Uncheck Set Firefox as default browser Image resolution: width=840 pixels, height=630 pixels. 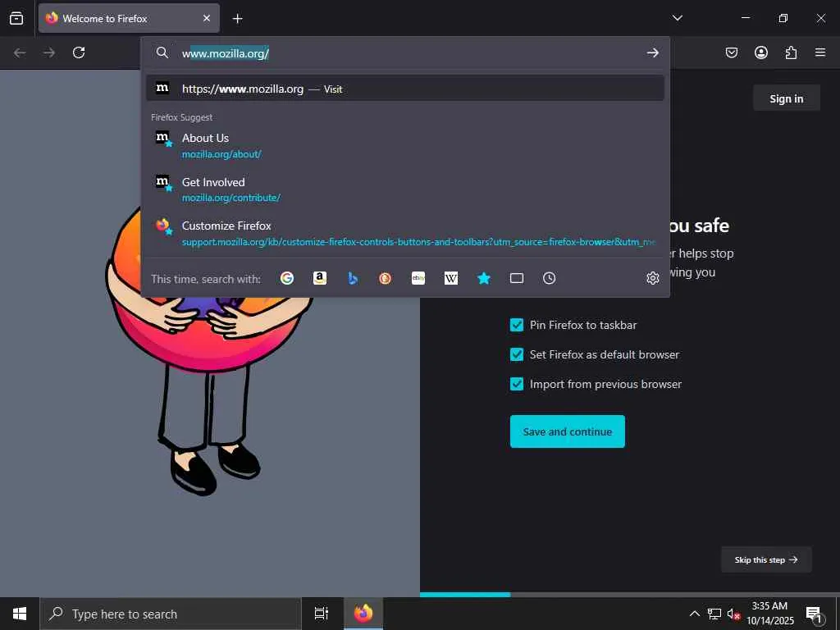517,354
